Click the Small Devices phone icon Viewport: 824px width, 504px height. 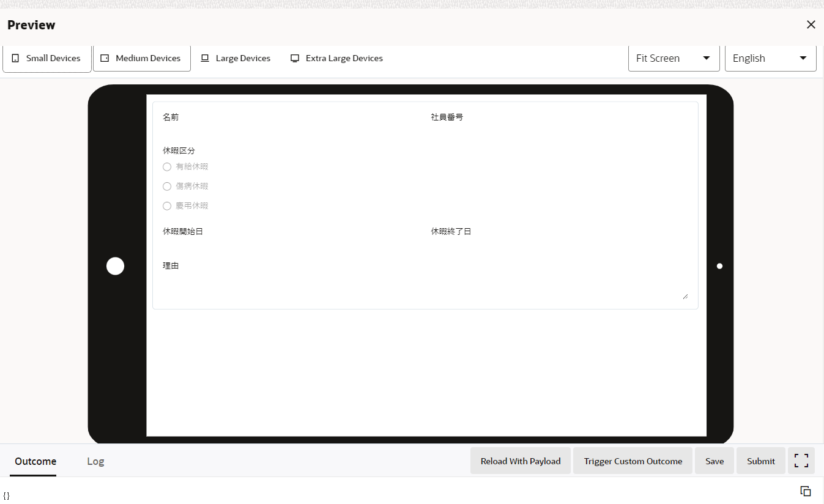[15, 59]
